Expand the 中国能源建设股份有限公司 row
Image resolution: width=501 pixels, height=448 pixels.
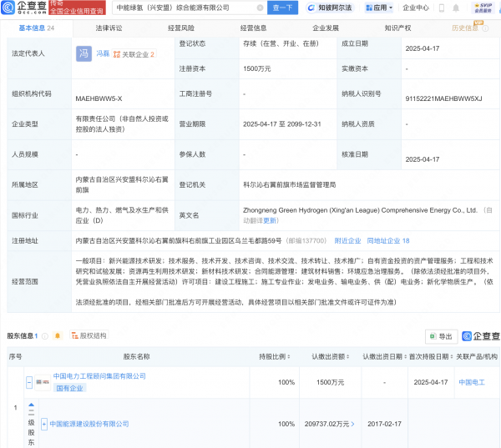pos(44,424)
